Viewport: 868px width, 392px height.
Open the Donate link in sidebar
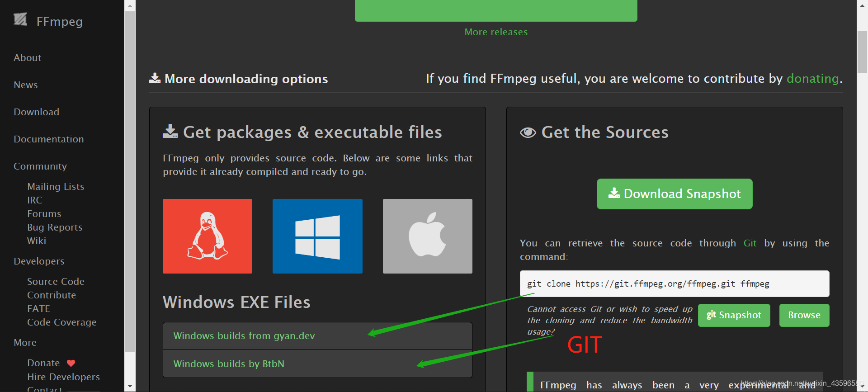(x=43, y=363)
